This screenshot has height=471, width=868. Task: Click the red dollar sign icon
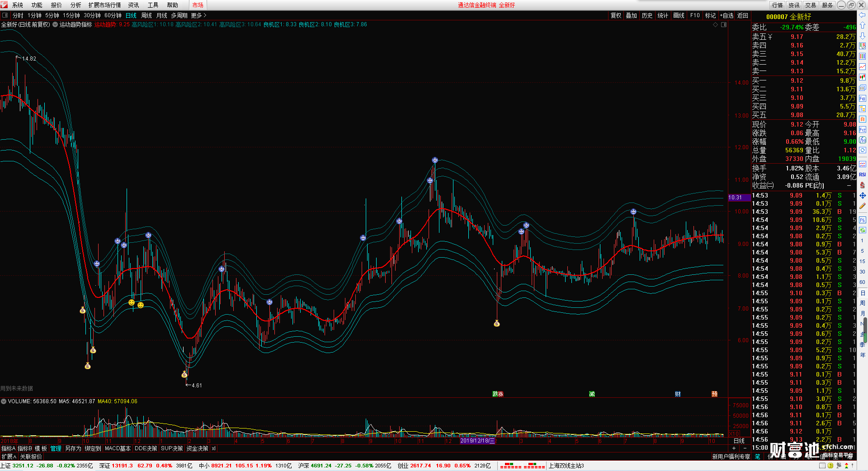(x=863, y=185)
